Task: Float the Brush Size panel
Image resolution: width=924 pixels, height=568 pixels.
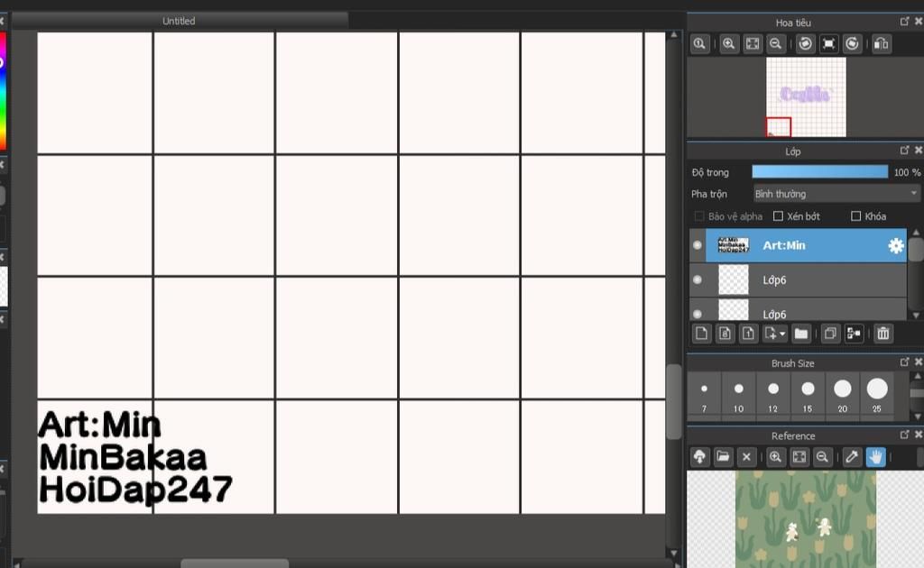Action: (x=904, y=362)
